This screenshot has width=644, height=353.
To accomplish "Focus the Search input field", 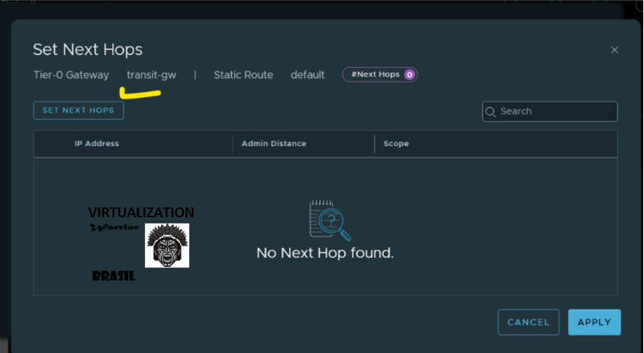I will (x=556, y=111).
